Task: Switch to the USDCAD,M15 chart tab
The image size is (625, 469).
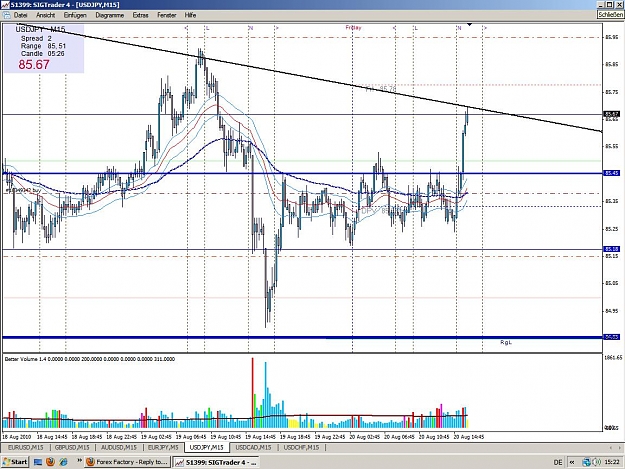Action: coord(253,447)
